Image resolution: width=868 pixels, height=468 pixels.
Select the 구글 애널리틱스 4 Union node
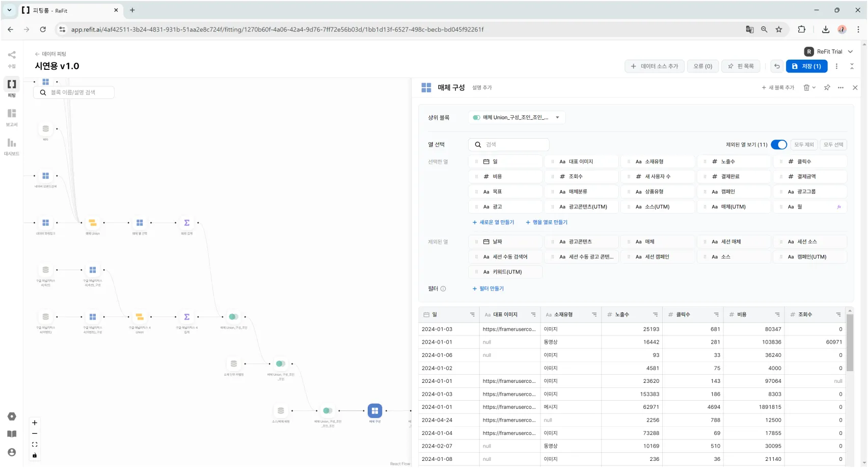[x=140, y=317]
